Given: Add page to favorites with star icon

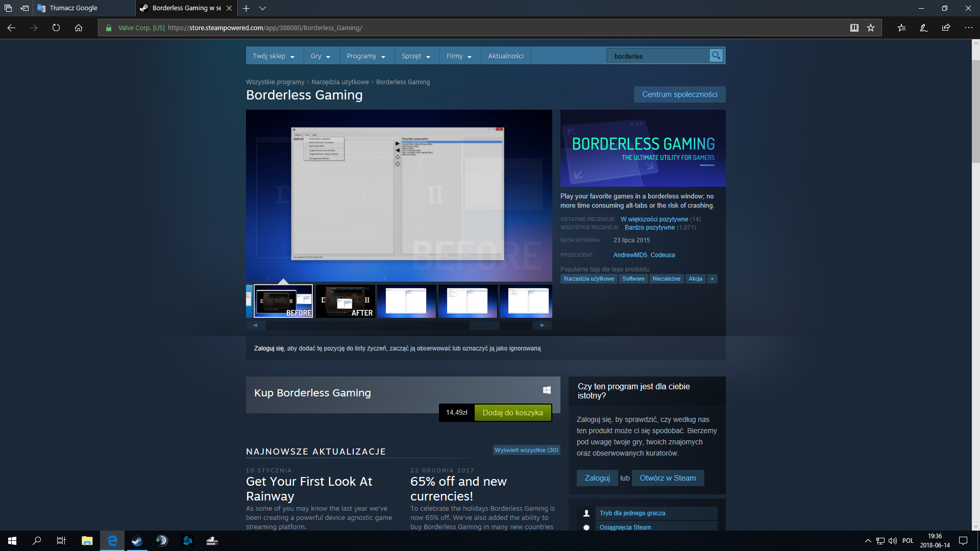Looking at the screenshot, I should (x=871, y=28).
